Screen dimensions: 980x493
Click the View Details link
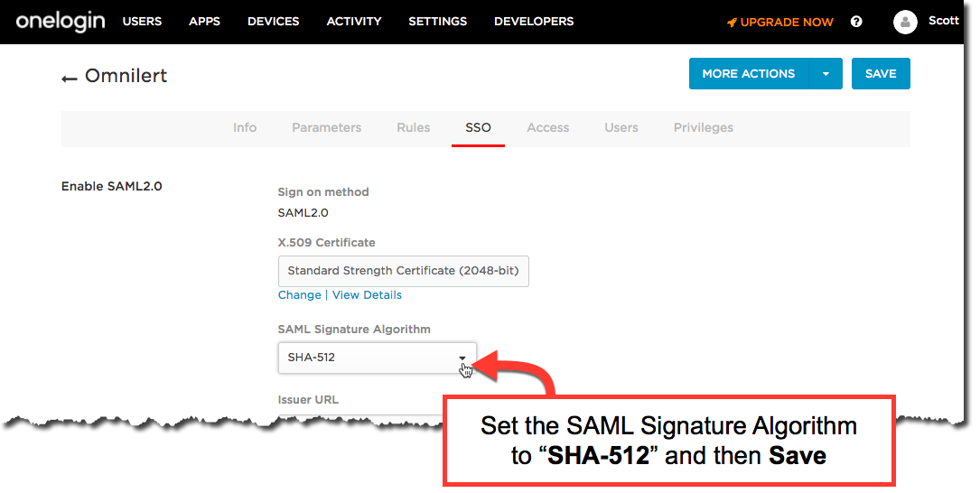click(x=367, y=295)
